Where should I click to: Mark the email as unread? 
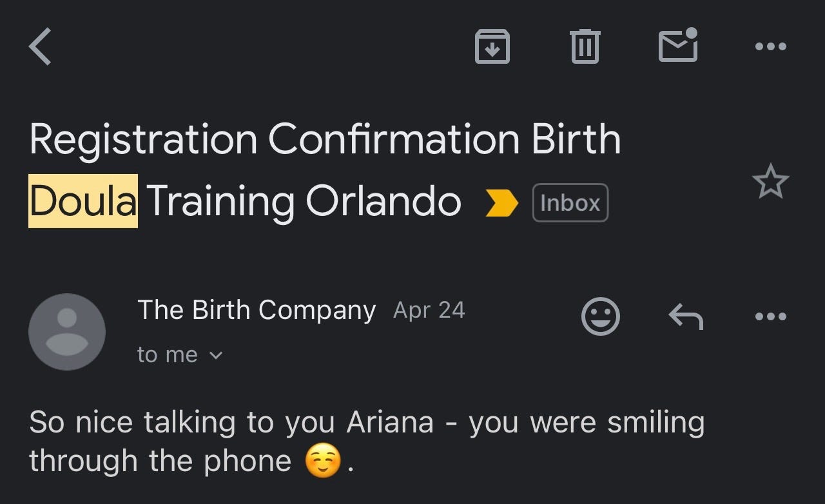[x=678, y=45]
